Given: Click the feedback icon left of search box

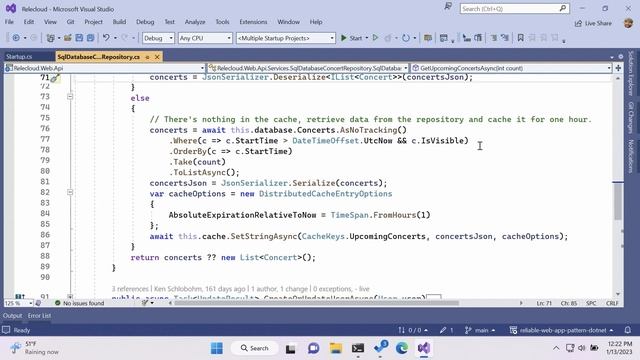Looking at the screenshot, I should point(448,7).
